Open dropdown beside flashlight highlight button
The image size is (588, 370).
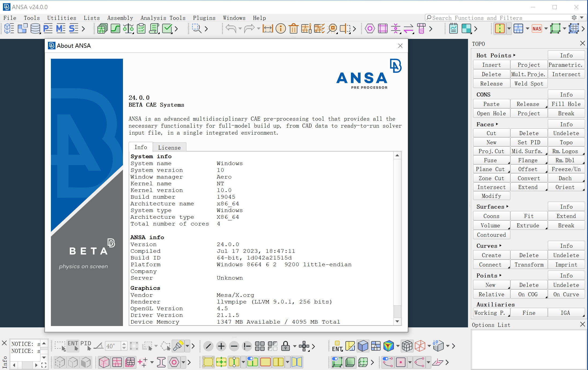click(187, 346)
